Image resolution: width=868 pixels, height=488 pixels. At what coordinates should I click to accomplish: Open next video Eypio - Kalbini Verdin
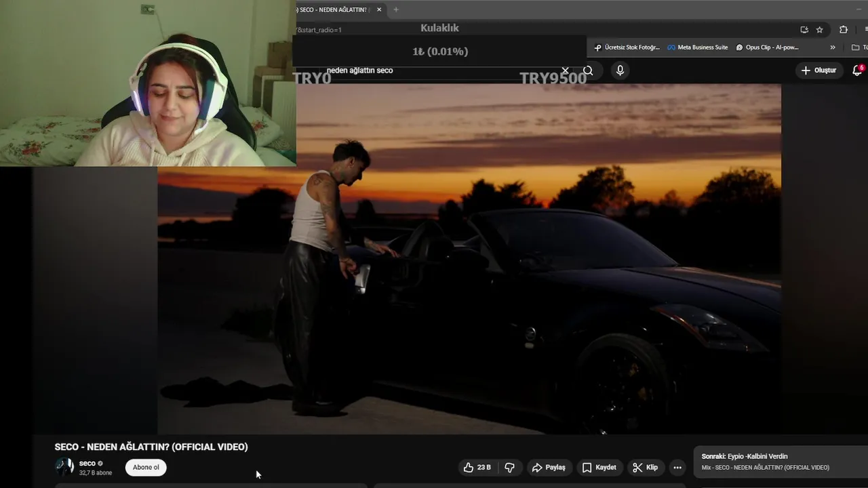click(780, 462)
